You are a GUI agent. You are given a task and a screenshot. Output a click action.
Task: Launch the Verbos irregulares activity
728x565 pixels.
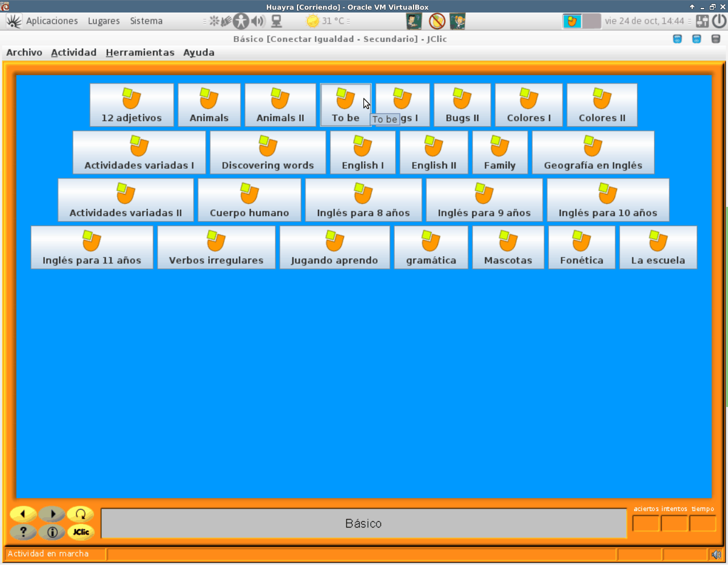[x=216, y=248]
